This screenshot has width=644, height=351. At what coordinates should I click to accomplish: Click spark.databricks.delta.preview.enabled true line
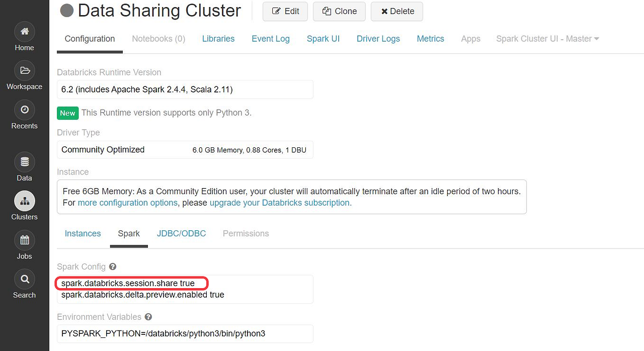(x=143, y=295)
